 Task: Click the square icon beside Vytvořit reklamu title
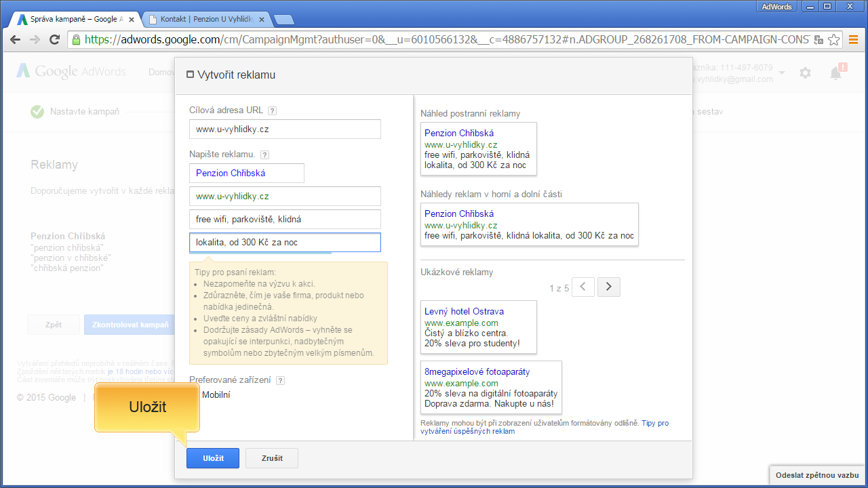190,75
